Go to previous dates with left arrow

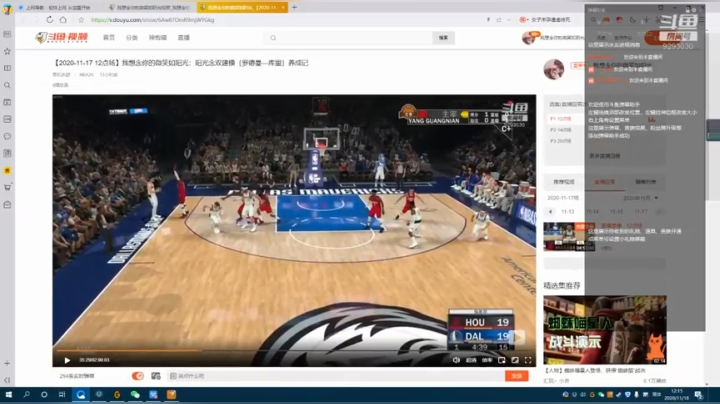pyautogui.click(x=551, y=212)
